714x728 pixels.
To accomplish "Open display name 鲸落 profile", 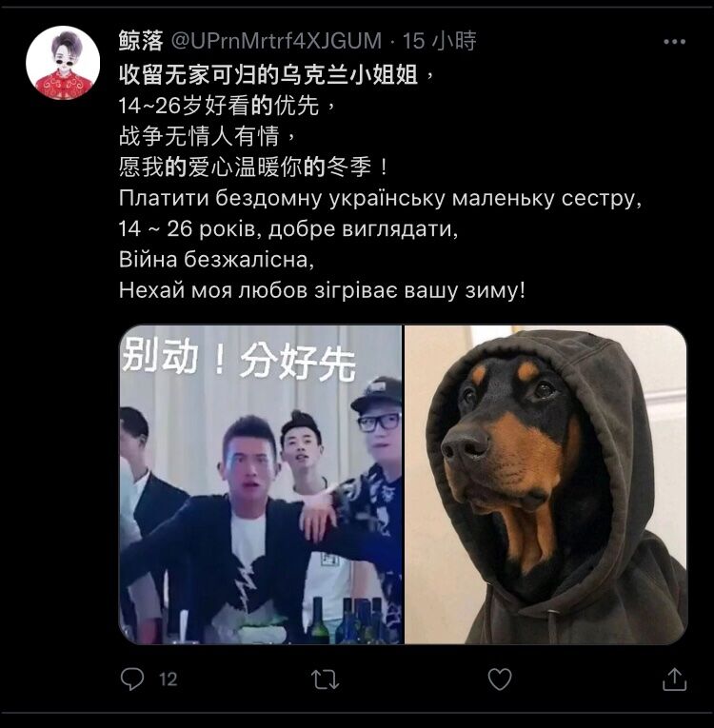I will (141, 41).
